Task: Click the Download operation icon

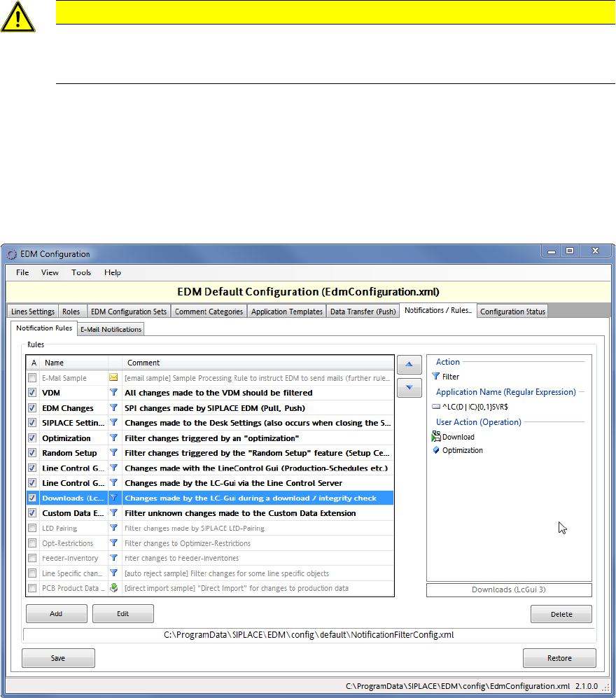Action: [436, 437]
